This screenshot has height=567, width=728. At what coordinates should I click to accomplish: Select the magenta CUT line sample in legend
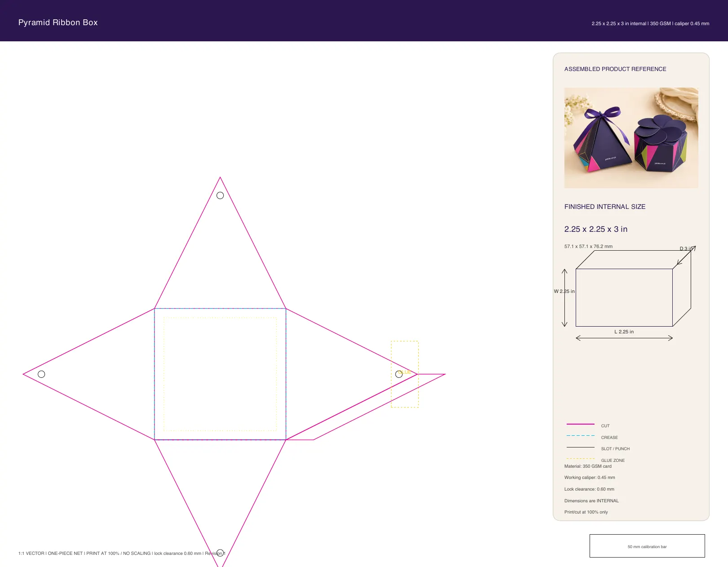coord(581,424)
